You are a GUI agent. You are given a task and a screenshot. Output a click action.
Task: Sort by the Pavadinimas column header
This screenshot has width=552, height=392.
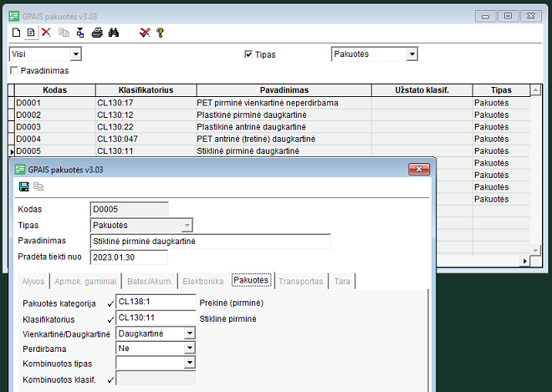(284, 90)
